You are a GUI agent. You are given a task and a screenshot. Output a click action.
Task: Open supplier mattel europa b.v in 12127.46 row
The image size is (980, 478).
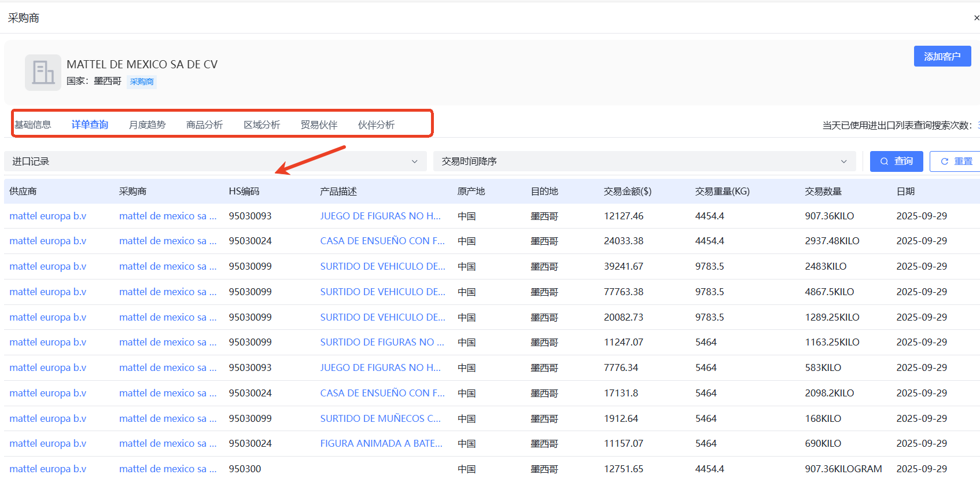point(48,216)
